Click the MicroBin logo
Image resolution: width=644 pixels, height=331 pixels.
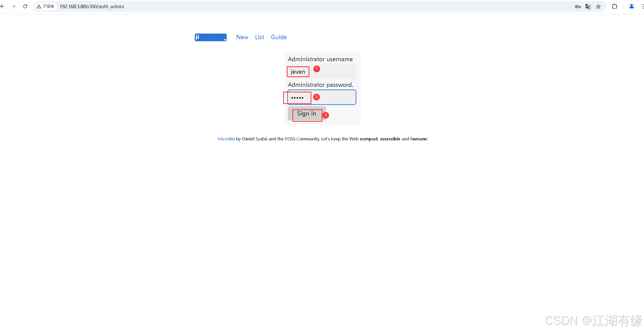point(210,37)
